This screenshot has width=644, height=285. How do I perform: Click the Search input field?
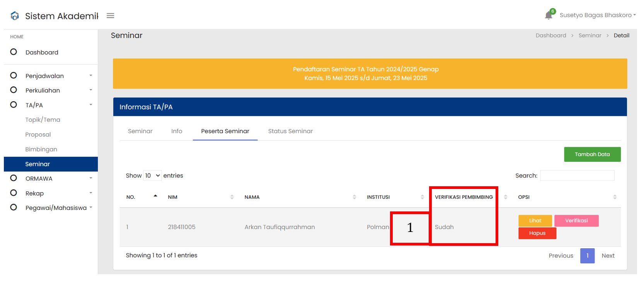click(577, 176)
